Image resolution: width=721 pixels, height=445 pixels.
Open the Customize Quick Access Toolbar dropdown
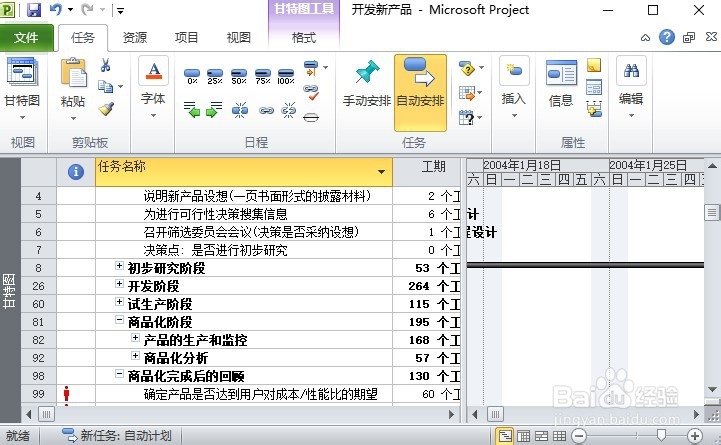[120, 11]
